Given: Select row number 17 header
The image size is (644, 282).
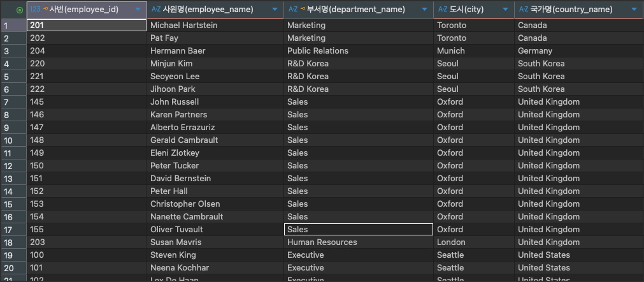Looking at the screenshot, I should [x=13, y=230].
